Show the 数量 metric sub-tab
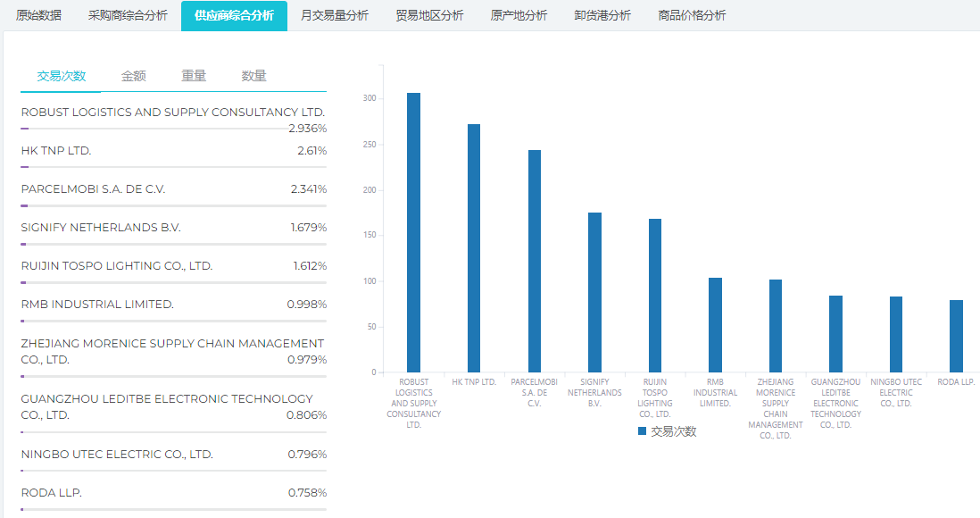The image size is (980, 518). coord(253,76)
